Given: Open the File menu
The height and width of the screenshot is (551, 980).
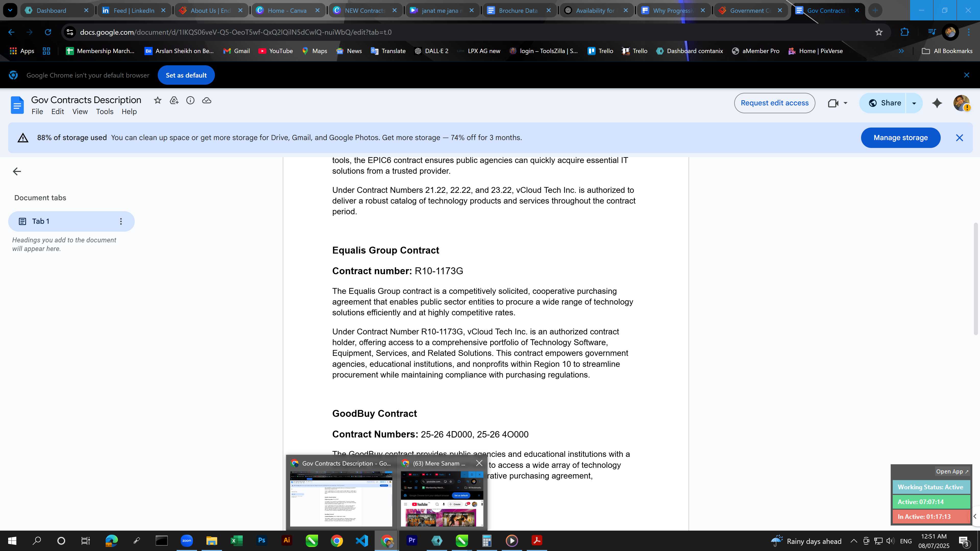Looking at the screenshot, I should point(37,112).
